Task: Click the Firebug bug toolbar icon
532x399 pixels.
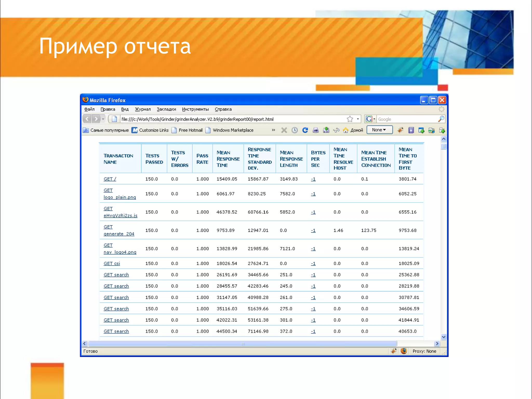Action: (x=400, y=130)
